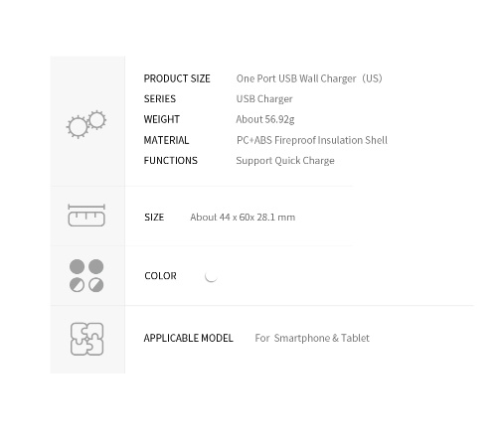Click the SERIES label

pos(160,98)
